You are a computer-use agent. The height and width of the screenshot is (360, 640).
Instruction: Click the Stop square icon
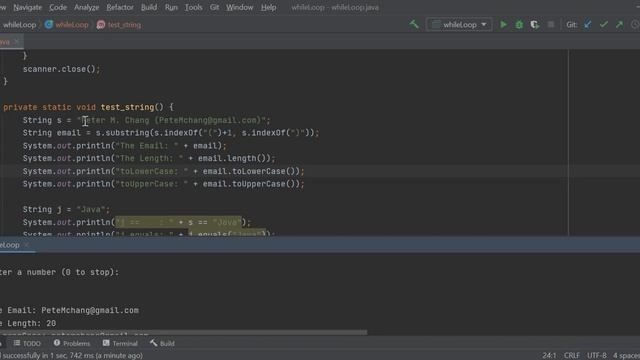tap(551, 24)
